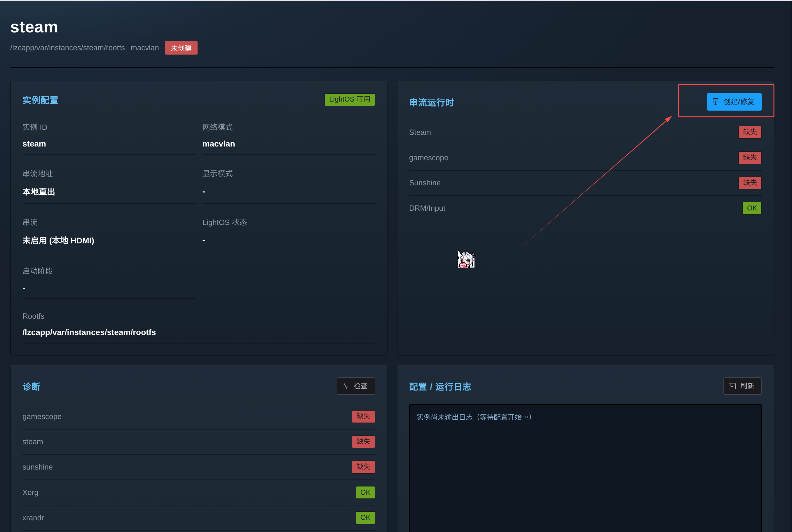Click the Sunshine 缺失 badge in 串流运行时

pyautogui.click(x=750, y=183)
